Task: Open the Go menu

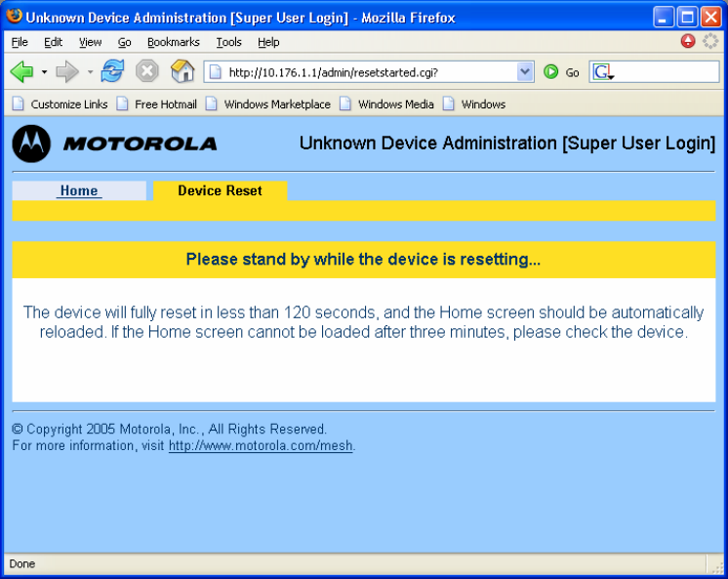Action: (x=124, y=42)
